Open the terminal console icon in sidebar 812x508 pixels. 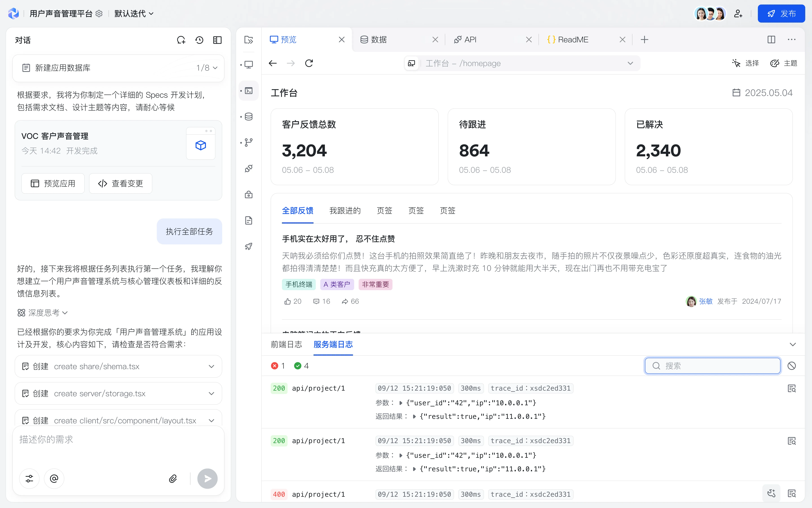click(x=249, y=91)
